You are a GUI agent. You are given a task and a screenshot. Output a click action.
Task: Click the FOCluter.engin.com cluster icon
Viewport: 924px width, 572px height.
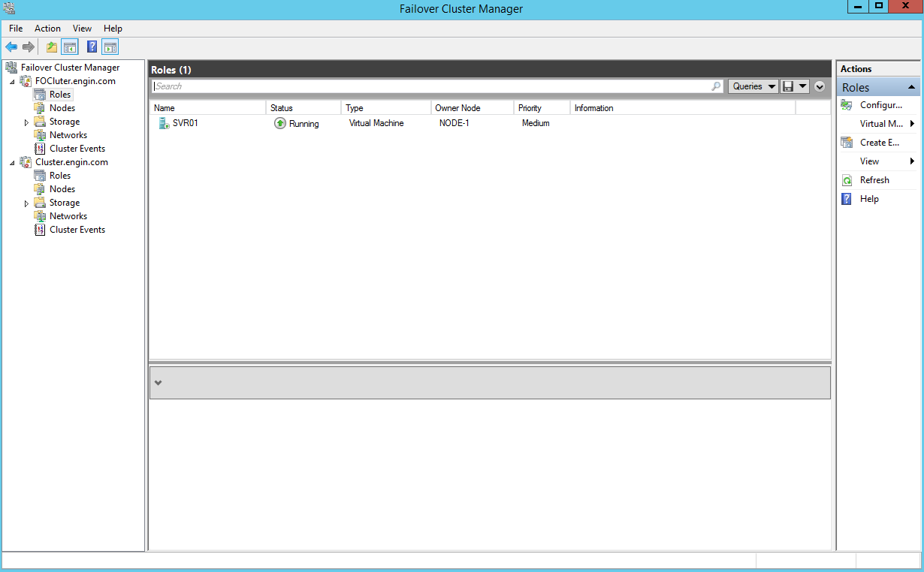(x=26, y=81)
